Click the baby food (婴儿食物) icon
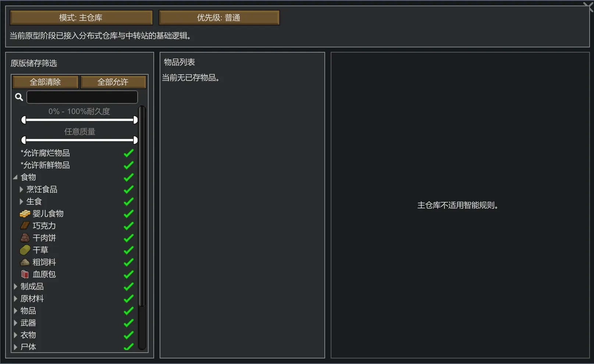594x364 pixels. [25, 214]
